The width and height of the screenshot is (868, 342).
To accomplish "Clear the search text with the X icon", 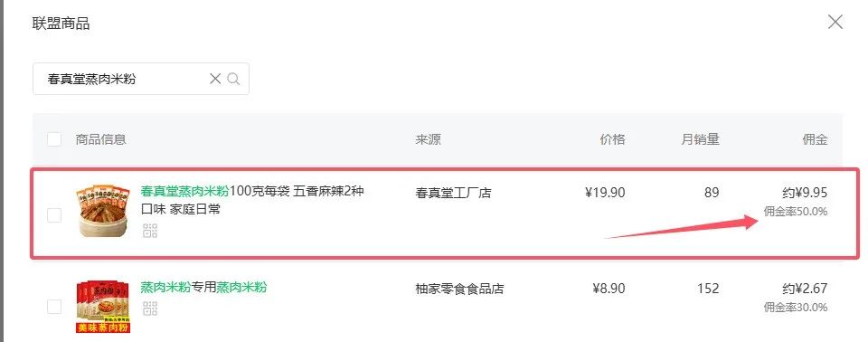I will pyautogui.click(x=215, y=79).
